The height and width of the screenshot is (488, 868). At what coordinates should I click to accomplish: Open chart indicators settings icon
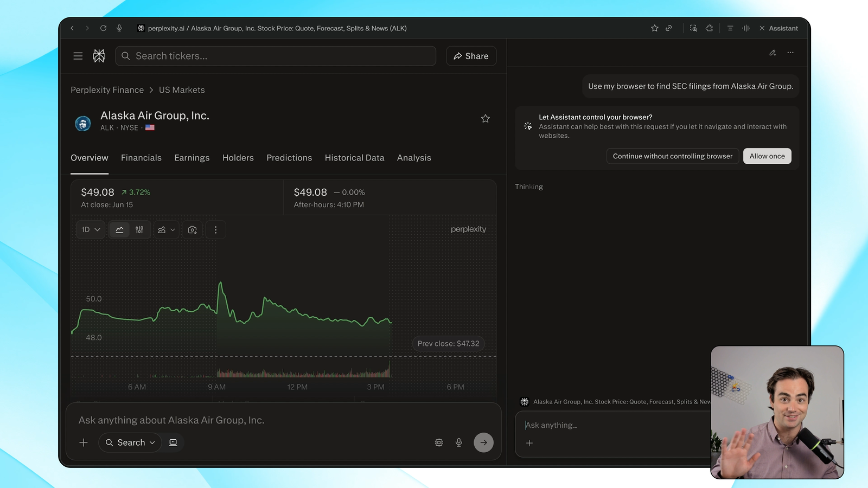pos(139,230)
